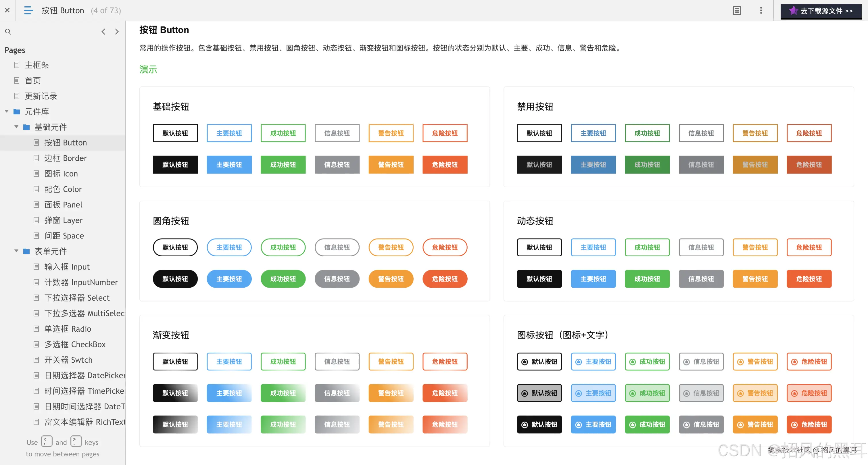Image resolution: width=868 pixels, height=465 pixels.
Task: Click the sidebar hamburger menu icon
Action: click(x=29, y=10)
